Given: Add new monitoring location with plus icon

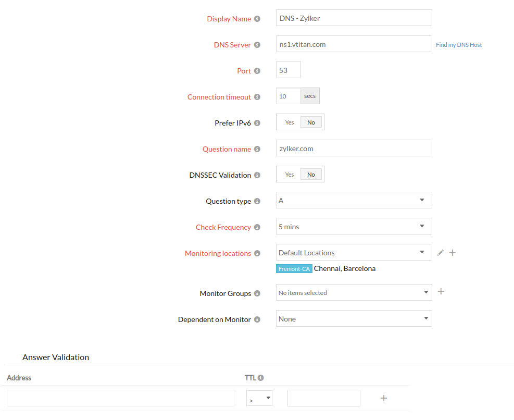Looking at the screenshot, I should pos(453,253).
